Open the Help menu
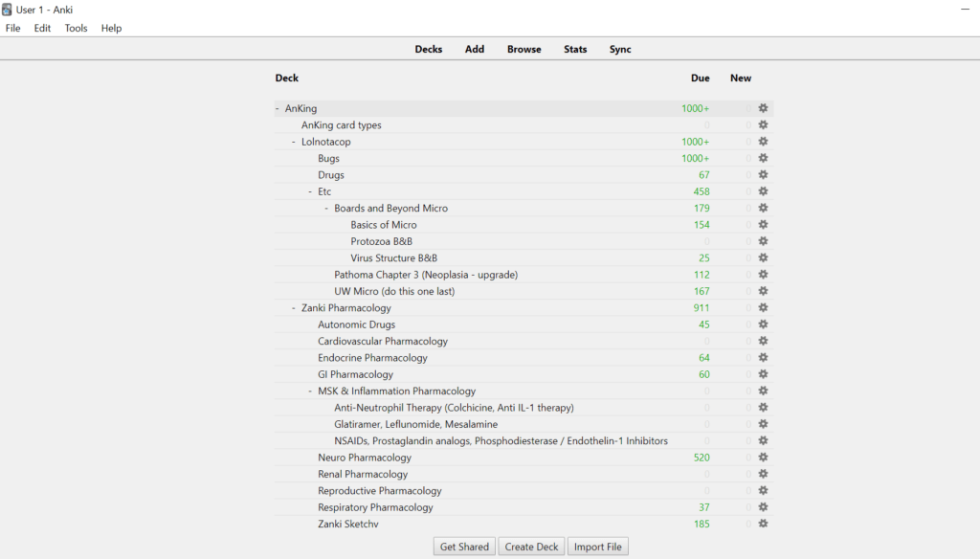The image size is (980, 559). click(111, 28)
